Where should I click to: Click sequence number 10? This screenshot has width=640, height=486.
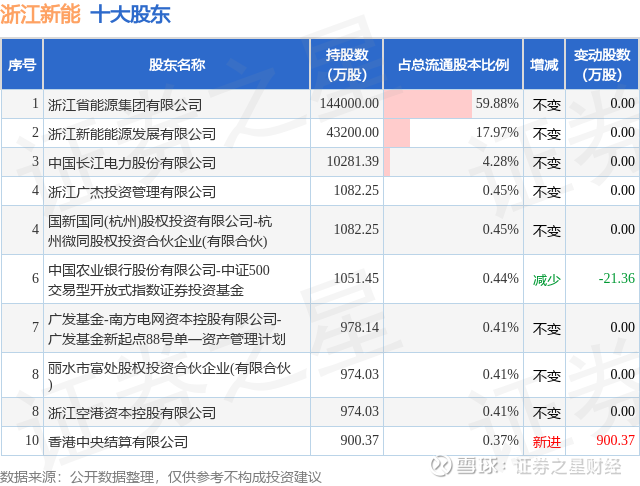coord(32,441)
